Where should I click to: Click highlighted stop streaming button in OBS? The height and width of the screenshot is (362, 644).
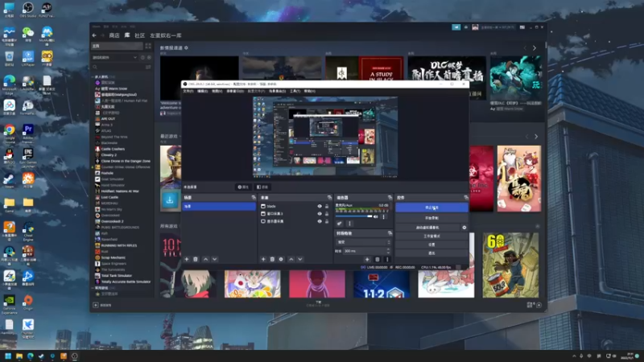click(431, 208)
